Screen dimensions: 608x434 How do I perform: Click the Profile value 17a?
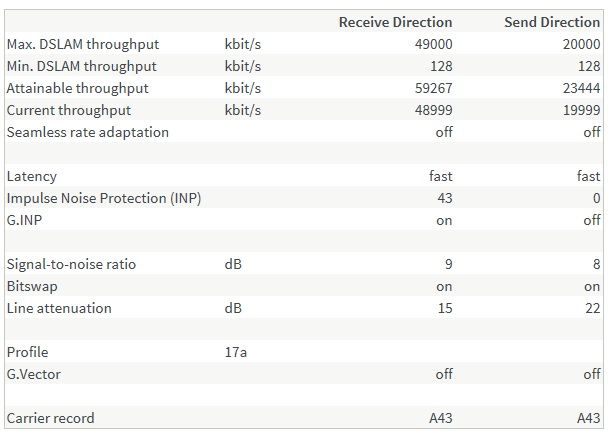pos(236,352)
